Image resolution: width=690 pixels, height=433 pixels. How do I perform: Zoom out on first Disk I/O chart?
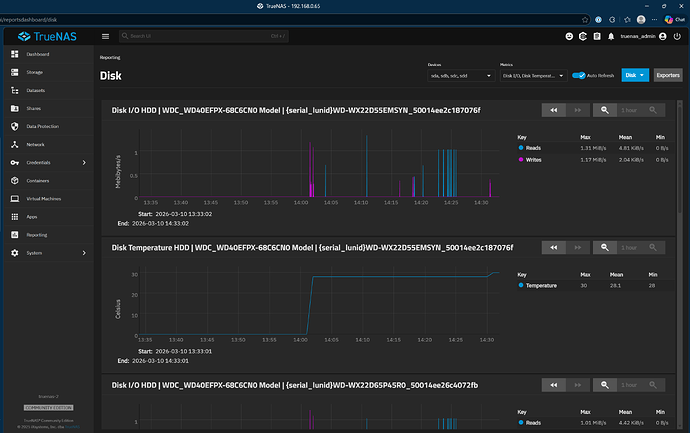pyautogui.click(x=605, y=110)
